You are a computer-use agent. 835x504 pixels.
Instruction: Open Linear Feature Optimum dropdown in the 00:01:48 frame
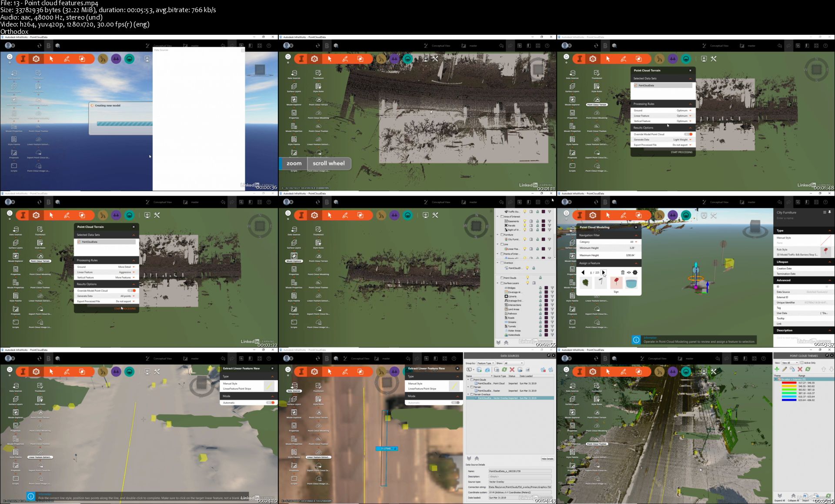coord(684,116)
